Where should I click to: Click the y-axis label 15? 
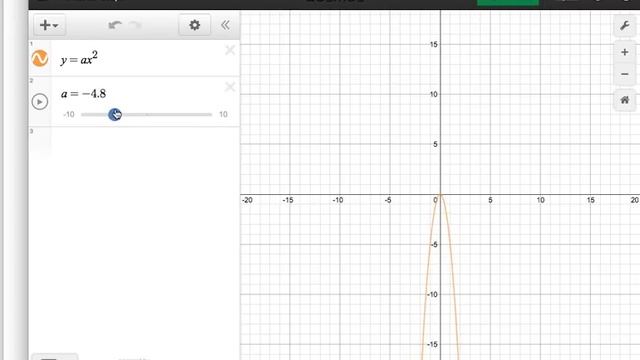(x=433, y=44)
